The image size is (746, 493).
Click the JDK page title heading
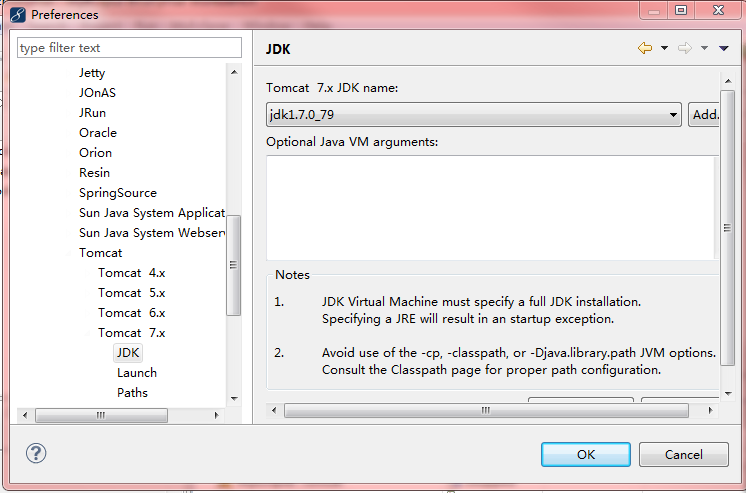tap(278, 49)
